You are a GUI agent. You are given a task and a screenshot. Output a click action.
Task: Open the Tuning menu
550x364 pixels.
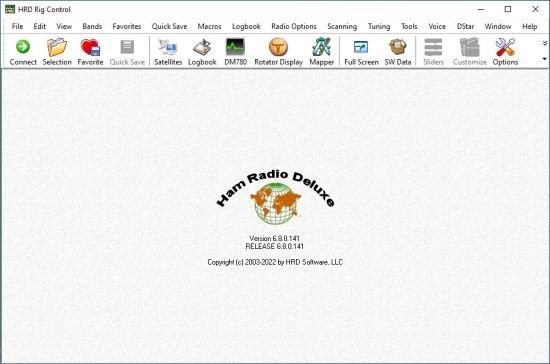pyautogui.click(x=379, y=26)
